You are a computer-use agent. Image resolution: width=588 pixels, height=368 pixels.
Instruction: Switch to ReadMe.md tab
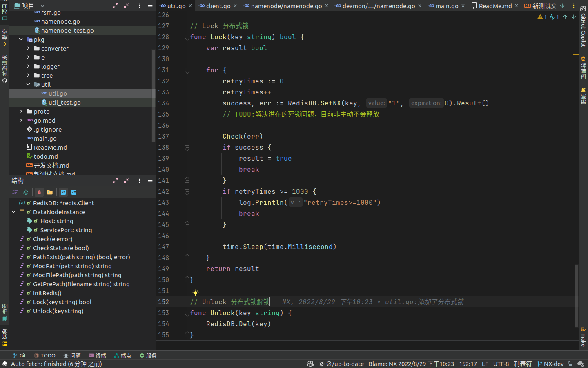click(494, 6)
